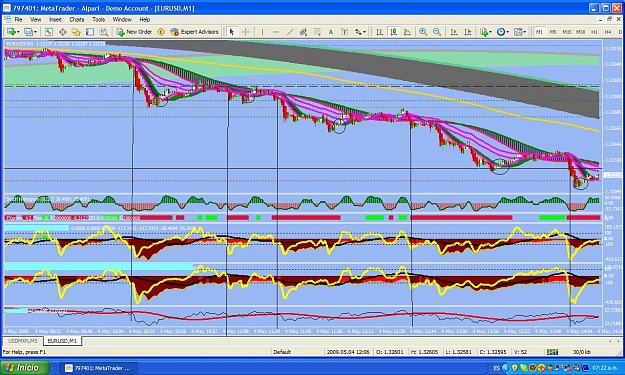Select the M5 timeframe button

(x=553, y=32)
